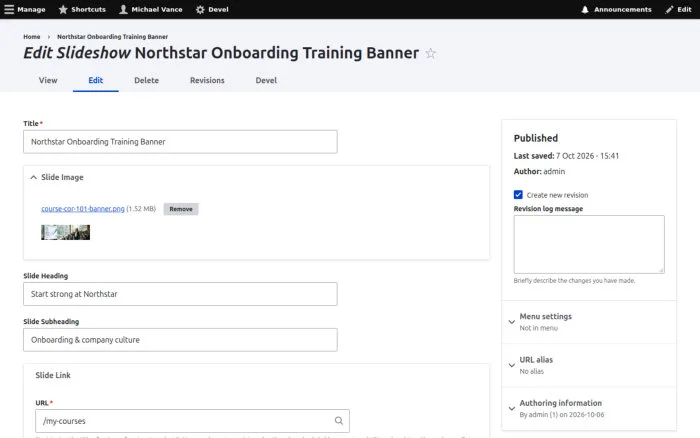Click Northstar Onboarding Training Banner breadcrumb
The width and height of the screenshot is (700, 438).
[x=112, y=37]
